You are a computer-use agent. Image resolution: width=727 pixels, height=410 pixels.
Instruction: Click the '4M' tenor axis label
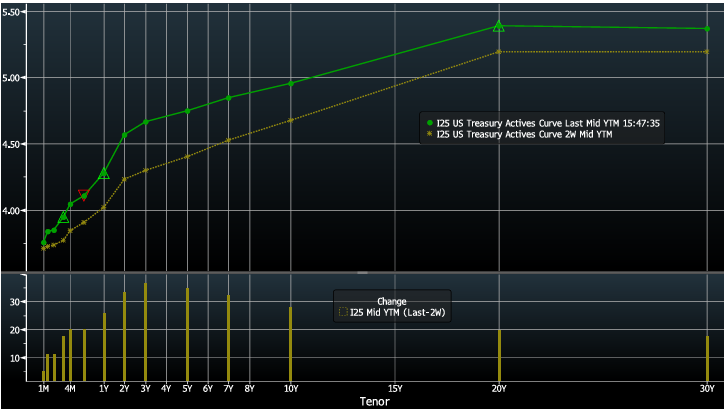(70, 389)
